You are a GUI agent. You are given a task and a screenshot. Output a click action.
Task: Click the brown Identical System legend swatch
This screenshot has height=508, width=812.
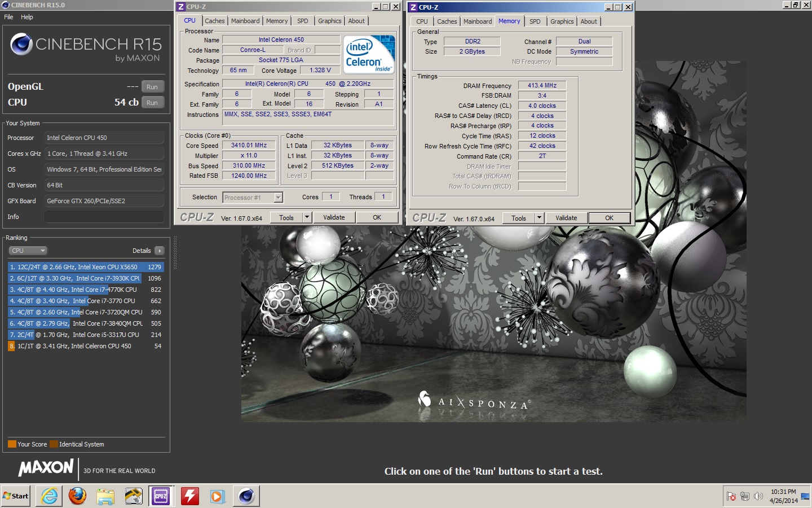click(x=54, y=444)
